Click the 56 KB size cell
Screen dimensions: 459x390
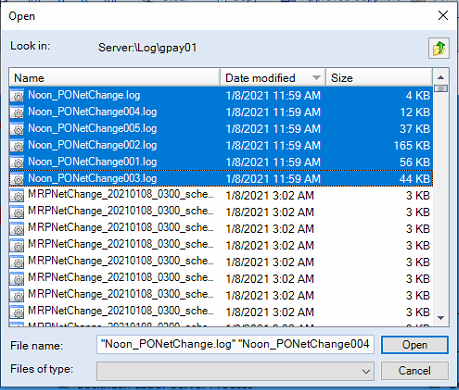[x=415, y=162]
